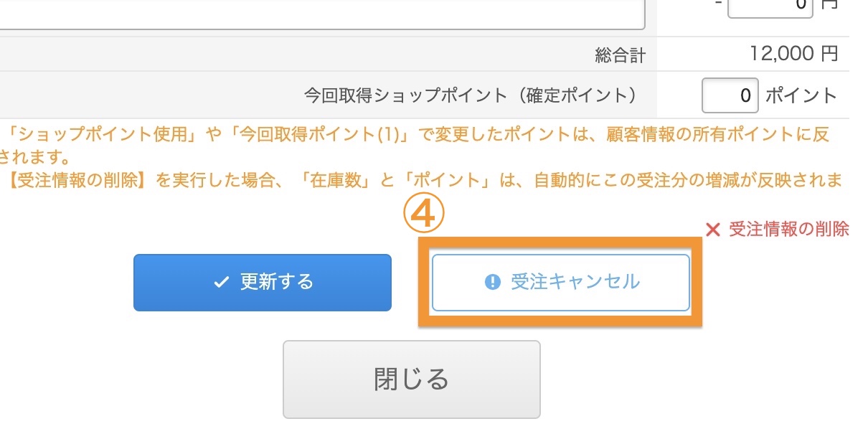Image resolution: width=868 pixels, height=429 pixels.
Task: Click the 総合計 label
Action: (620, 55)
